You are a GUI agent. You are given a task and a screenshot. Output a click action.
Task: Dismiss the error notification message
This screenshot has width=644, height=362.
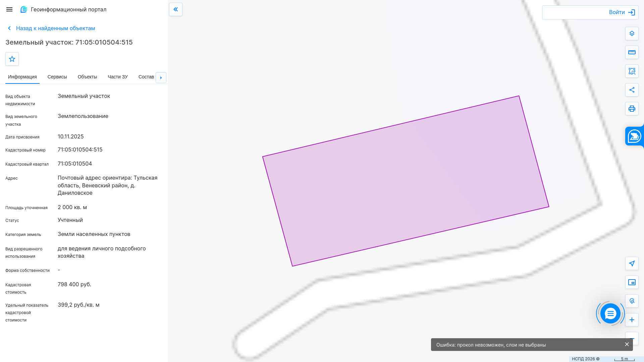(627, 344)
